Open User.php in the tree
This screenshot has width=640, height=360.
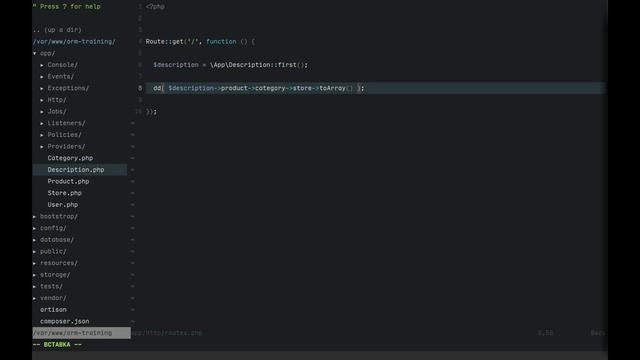point(62,205)
